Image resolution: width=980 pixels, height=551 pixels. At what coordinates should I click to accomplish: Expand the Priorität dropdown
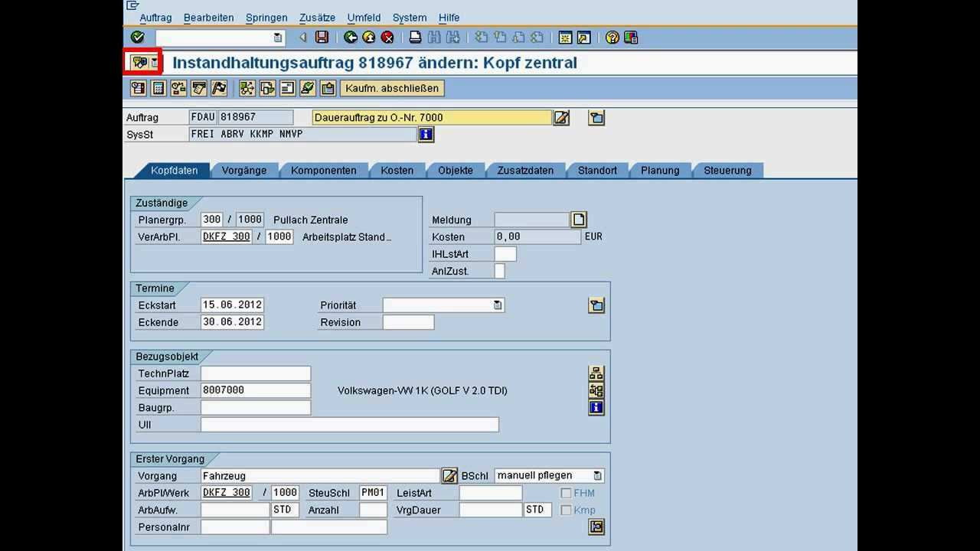click(498, 305)
